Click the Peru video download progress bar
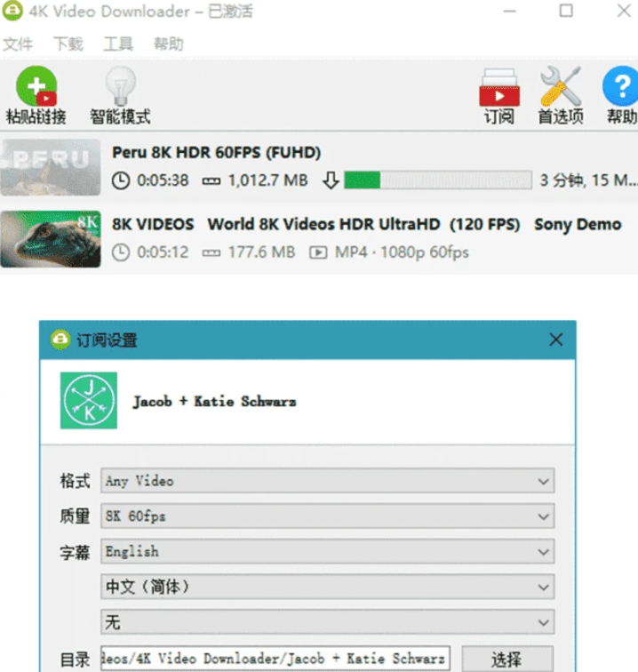The image size is (638, 672). point(438,180)
